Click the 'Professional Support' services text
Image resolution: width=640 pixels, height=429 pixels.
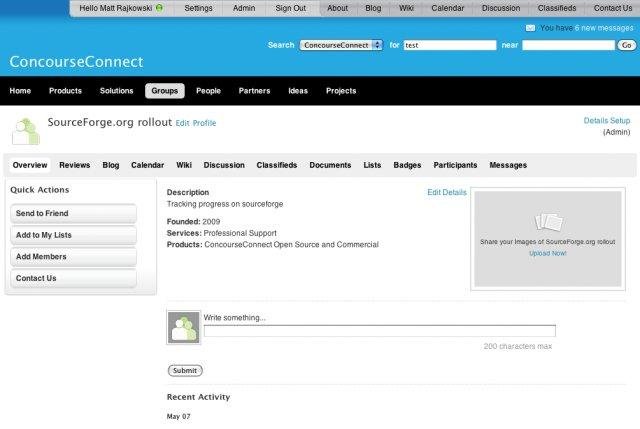tap(240, 233)
